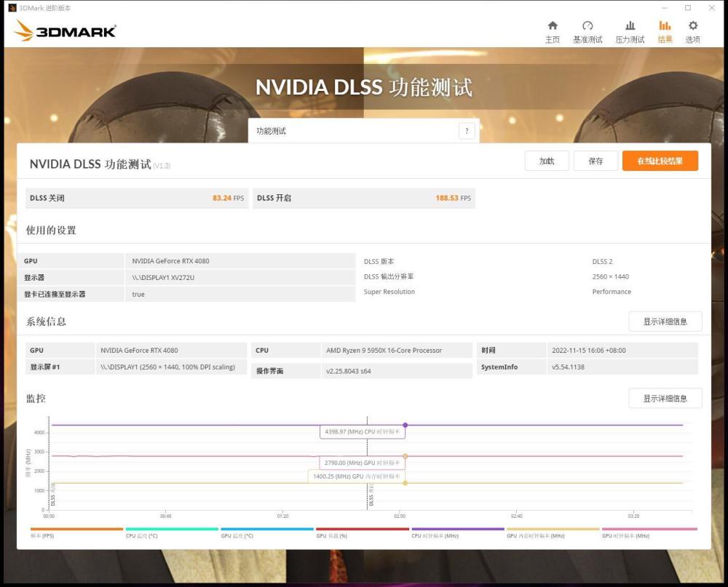Toggle the GPU 温度 (°C) series

237,536
